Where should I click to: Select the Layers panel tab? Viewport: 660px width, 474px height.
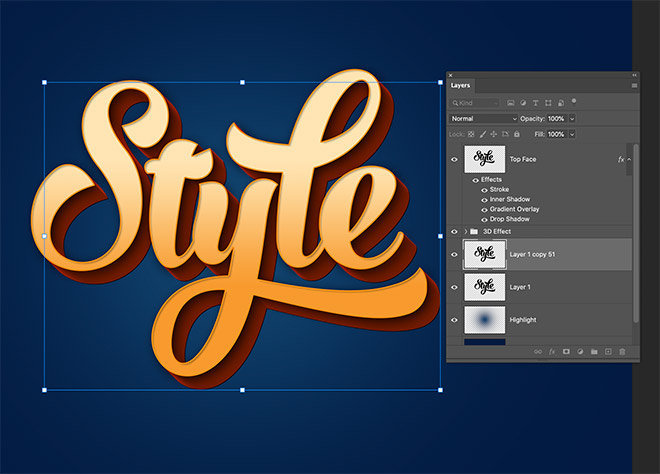point(461,86)
